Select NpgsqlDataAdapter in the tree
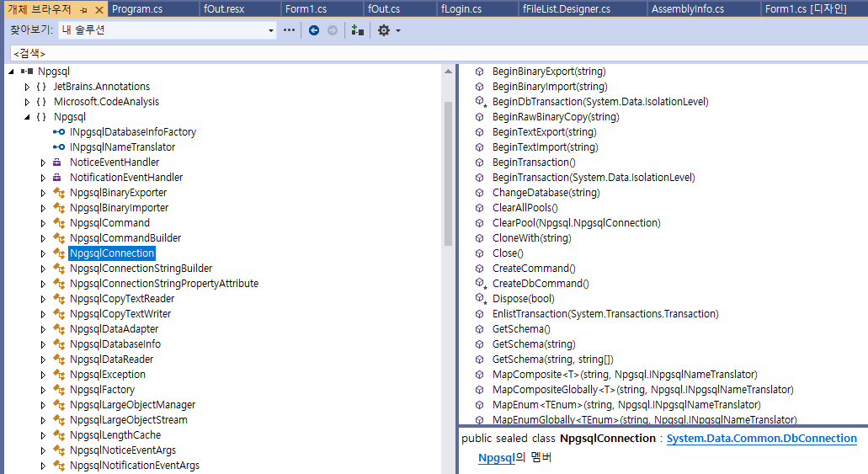Screen dimensions: 868x474 click(x=114, y=329)
